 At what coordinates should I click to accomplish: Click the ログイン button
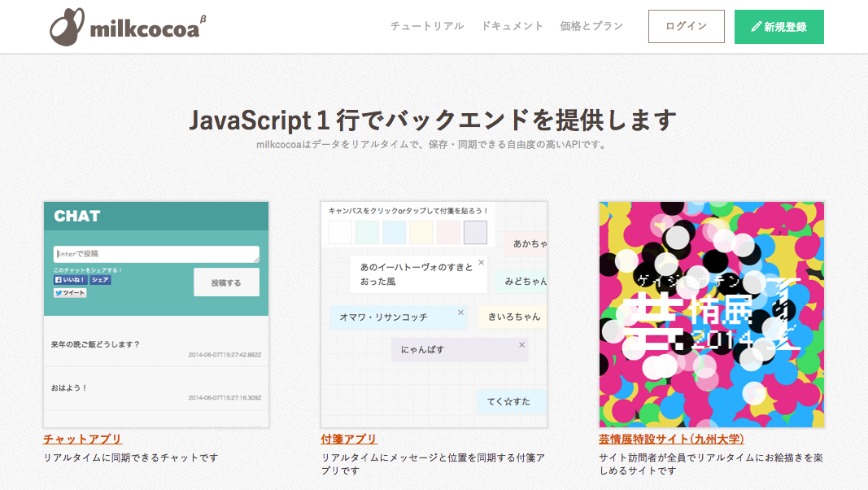[687, 27]
